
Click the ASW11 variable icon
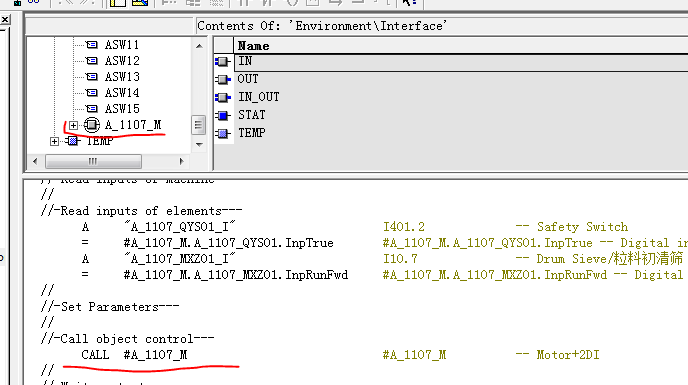[92, 45]
